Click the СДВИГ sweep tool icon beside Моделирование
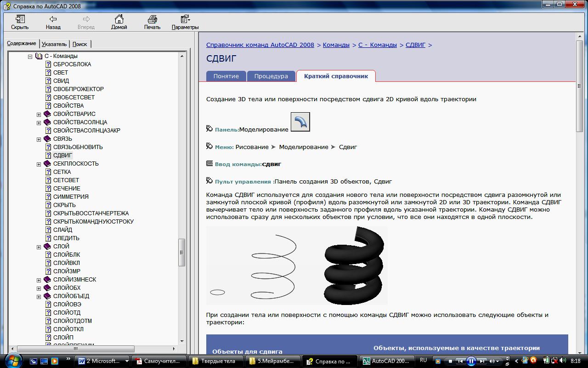 (300, 121)
